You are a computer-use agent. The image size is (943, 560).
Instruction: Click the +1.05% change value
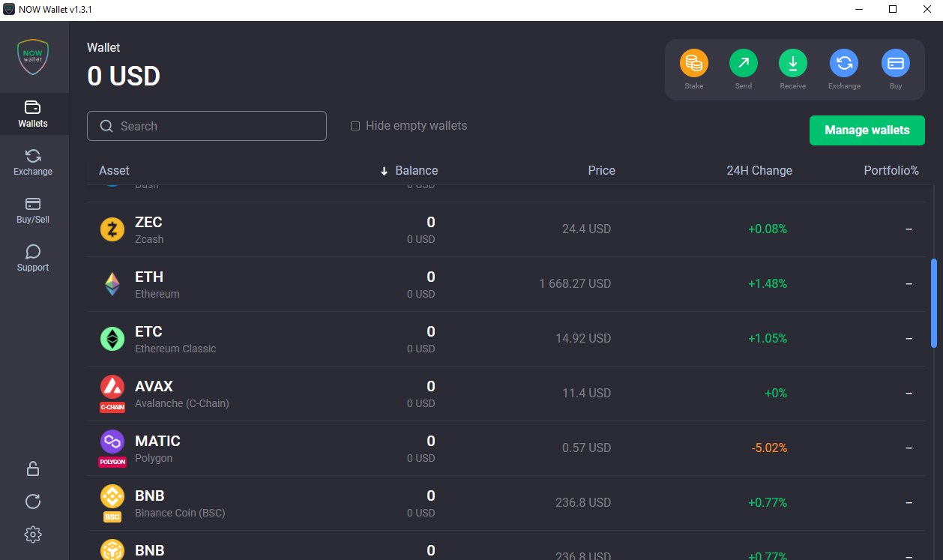[768, 338]
